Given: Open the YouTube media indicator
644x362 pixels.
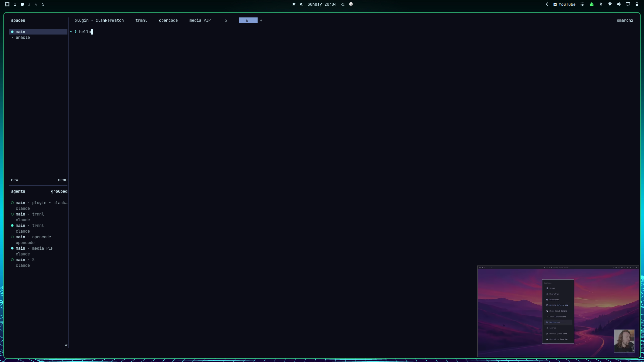Looking at the screenshot, I should [x=565, y=4].
